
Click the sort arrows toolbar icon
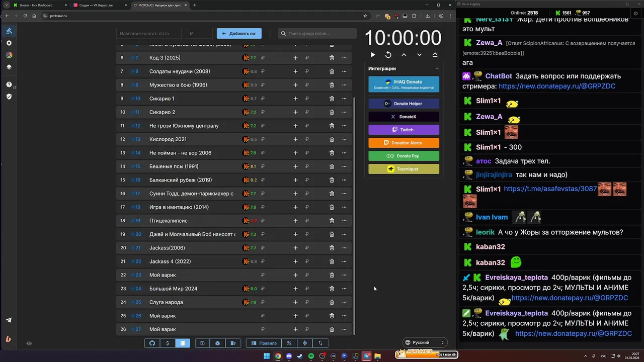click(320, 343)
